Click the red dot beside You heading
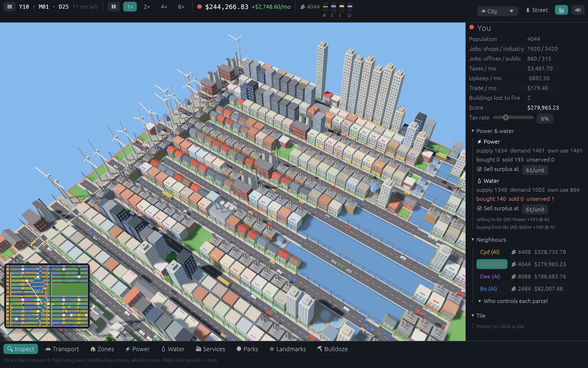 pos(472,27)
